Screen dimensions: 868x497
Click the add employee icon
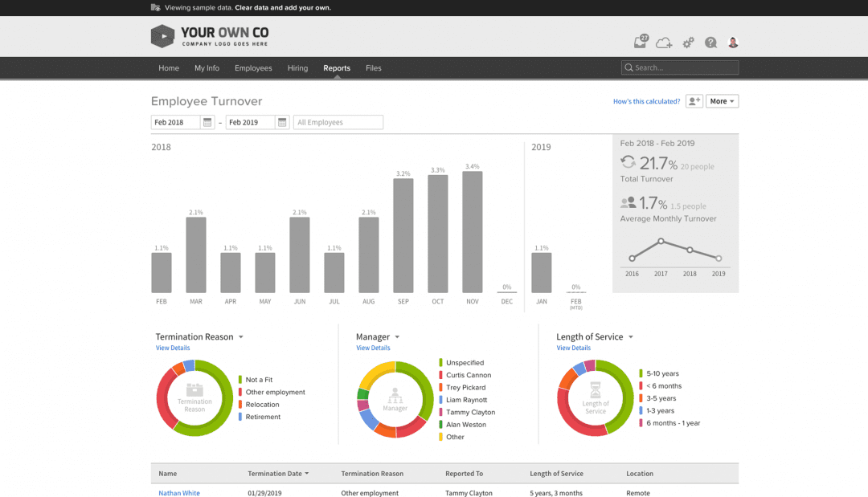[x=694, y=100]
